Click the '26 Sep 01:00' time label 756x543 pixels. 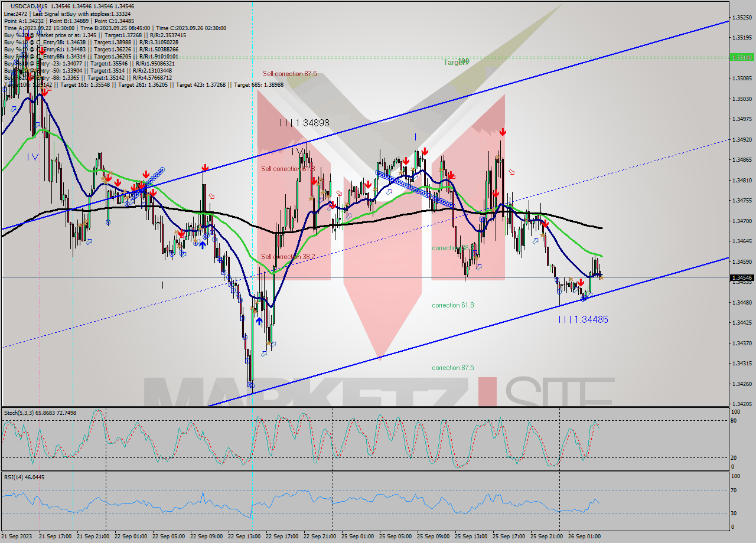[x=585, y=537]
